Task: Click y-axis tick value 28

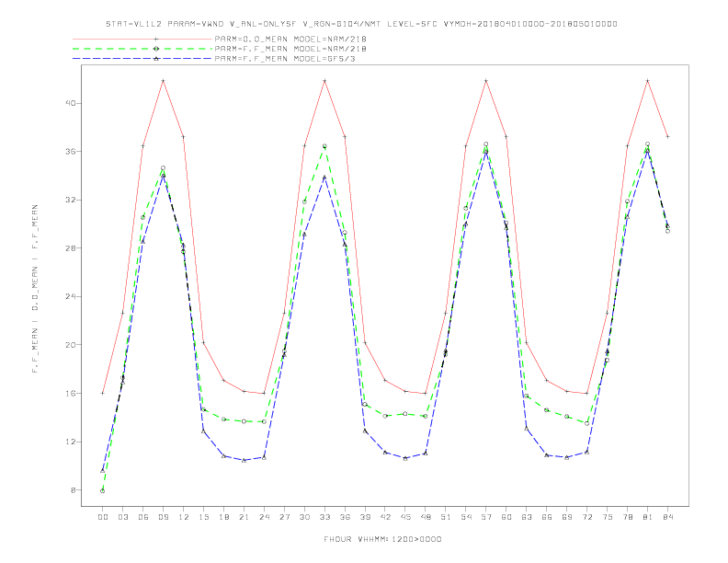Action: point(71,248)
